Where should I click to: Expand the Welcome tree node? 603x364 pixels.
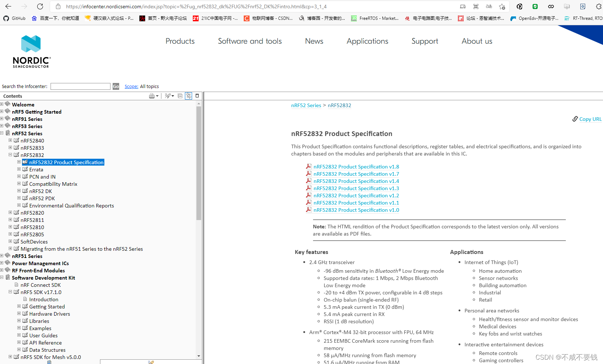click(2, 104)
